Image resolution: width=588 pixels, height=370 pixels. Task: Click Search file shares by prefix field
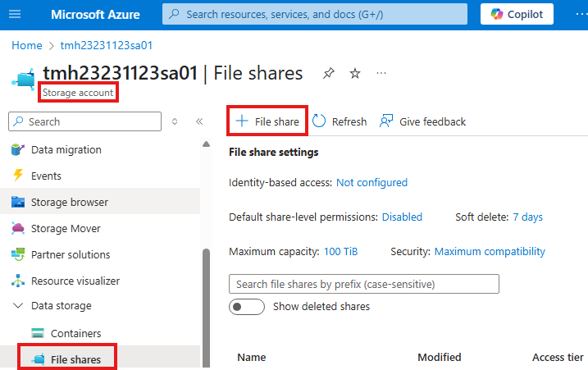tap(364, 284)
